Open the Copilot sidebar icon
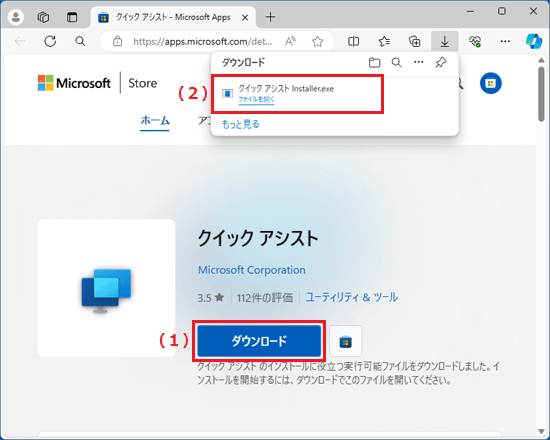The image size is (550, 440). click(534, 41)
